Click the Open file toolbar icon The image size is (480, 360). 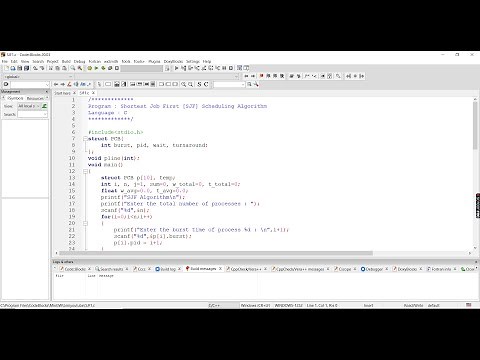coord(13,68)
